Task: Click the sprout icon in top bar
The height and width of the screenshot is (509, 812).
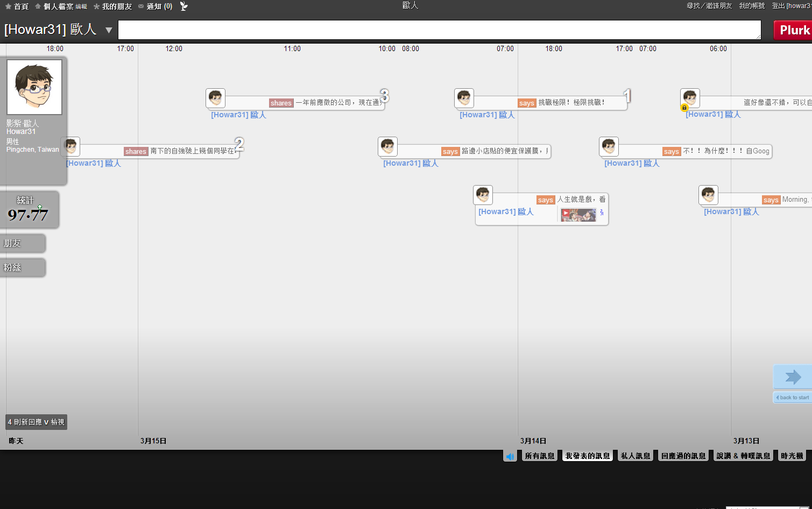Action: (183, 6)
